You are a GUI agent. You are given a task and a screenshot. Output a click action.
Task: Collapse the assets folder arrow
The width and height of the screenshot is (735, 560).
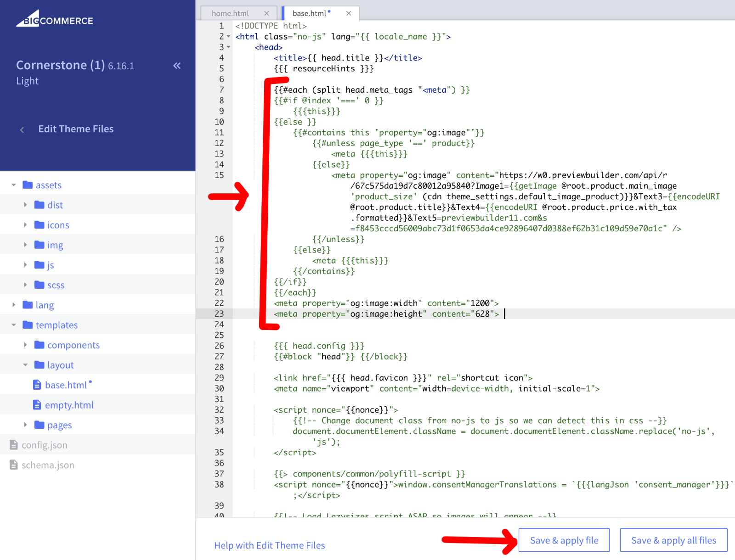(14, 185)
